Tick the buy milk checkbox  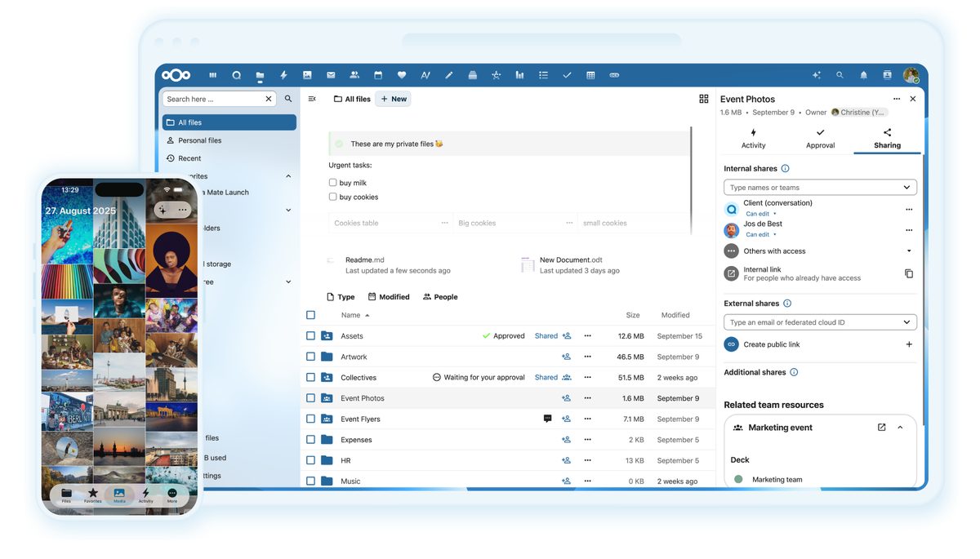click(x=332, y=183)
